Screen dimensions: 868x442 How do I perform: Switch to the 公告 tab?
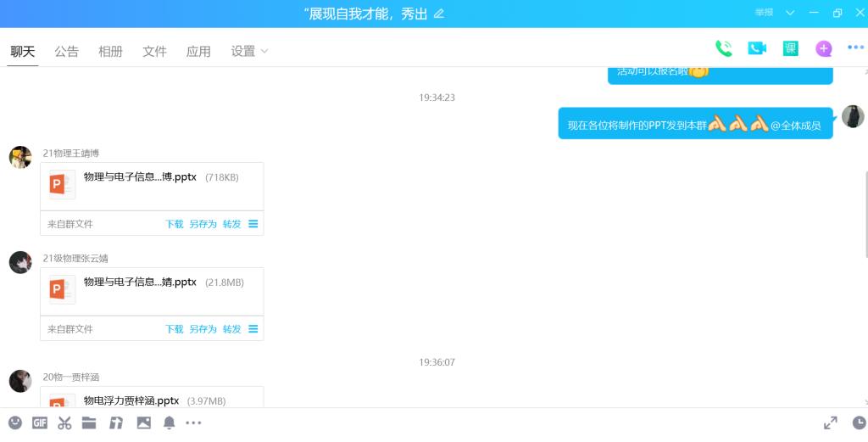coord(66,52)
